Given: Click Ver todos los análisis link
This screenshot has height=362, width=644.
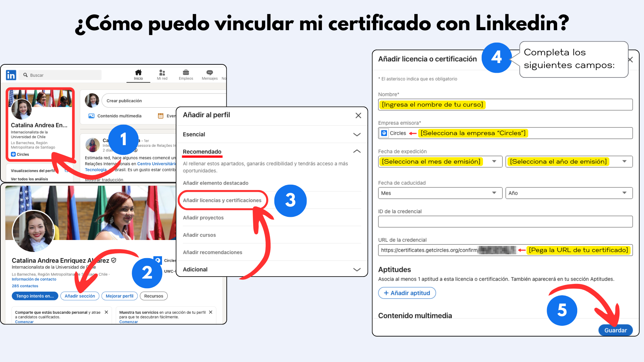Looking at the screenshot, I should coord(29,179).
